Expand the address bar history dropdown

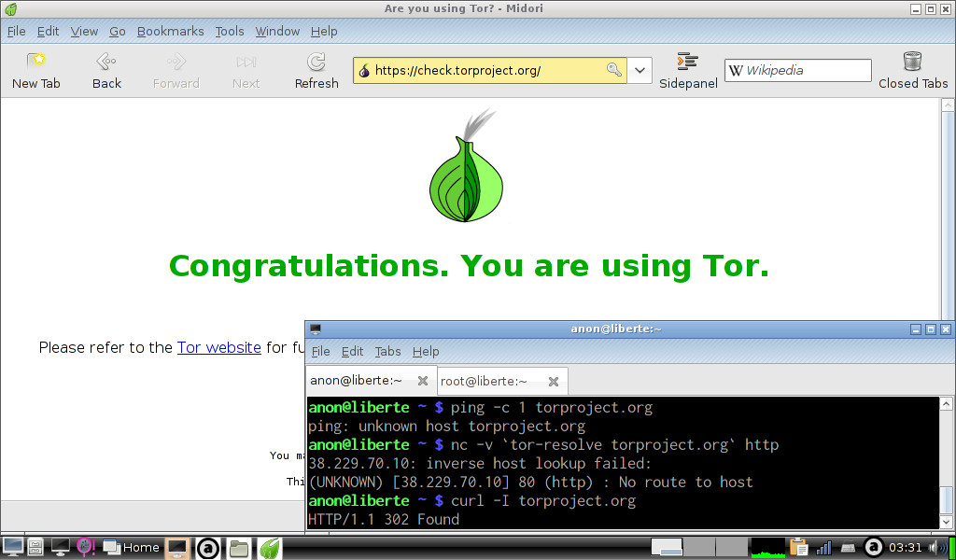(640, 70)
